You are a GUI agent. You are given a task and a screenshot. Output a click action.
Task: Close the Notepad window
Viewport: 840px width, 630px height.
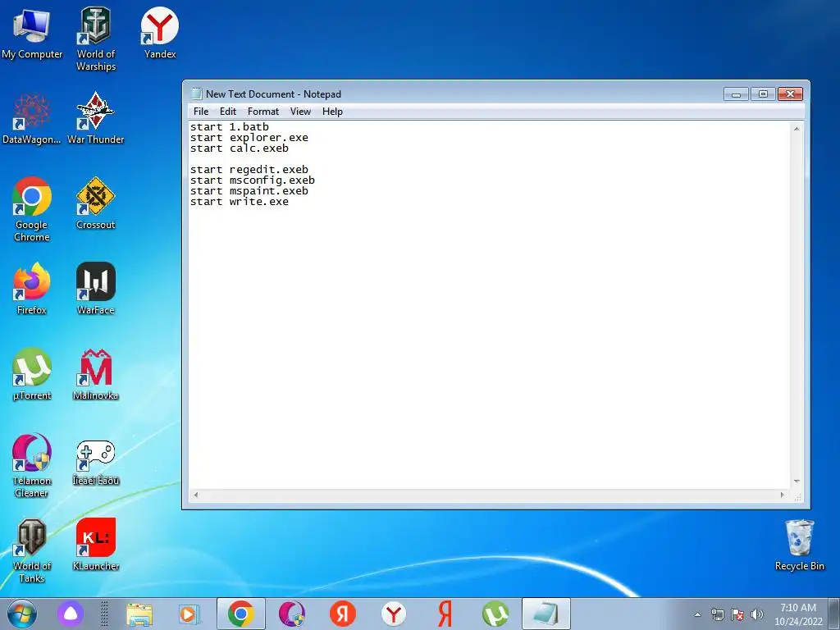tap(790, 94)
